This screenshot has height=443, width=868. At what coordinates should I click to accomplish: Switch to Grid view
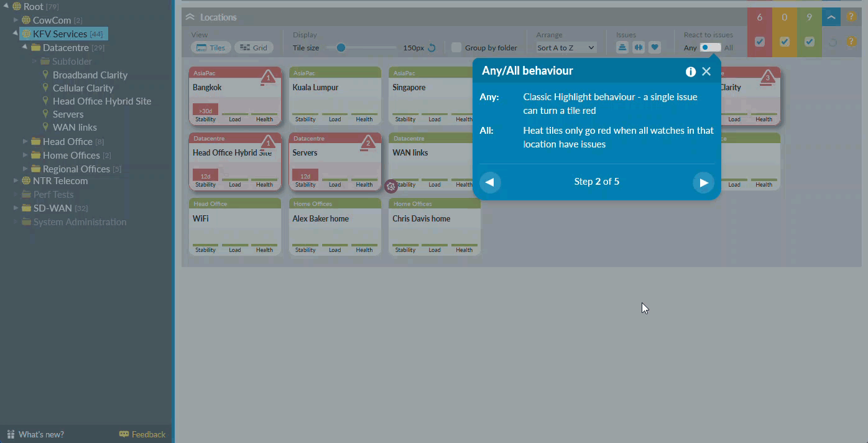pos(254,48)
